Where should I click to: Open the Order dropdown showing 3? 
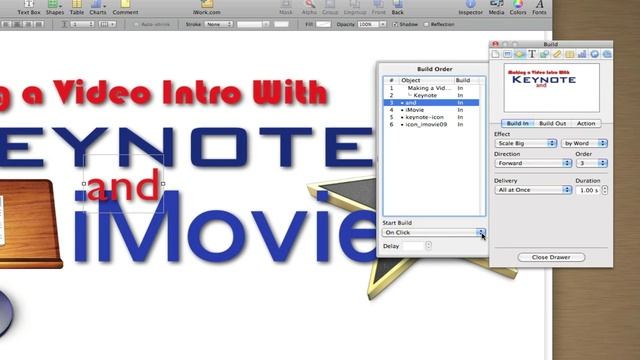pos(591,163)
